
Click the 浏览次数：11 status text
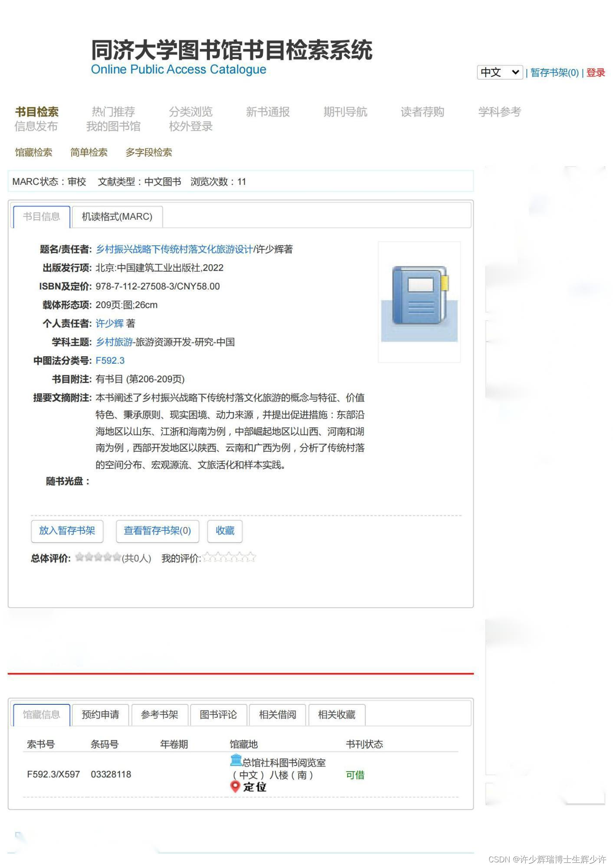click(x=218, y=182)
